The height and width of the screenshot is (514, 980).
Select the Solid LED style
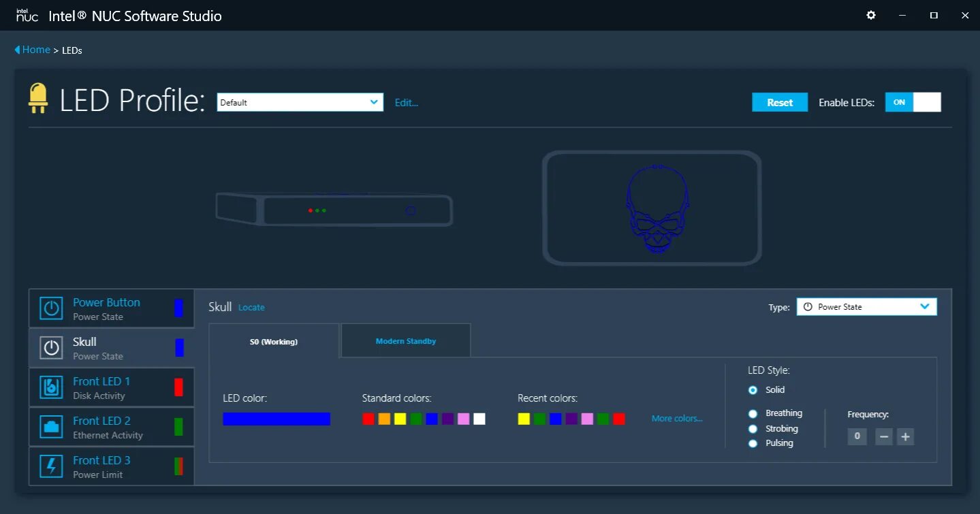click(753, 390)
